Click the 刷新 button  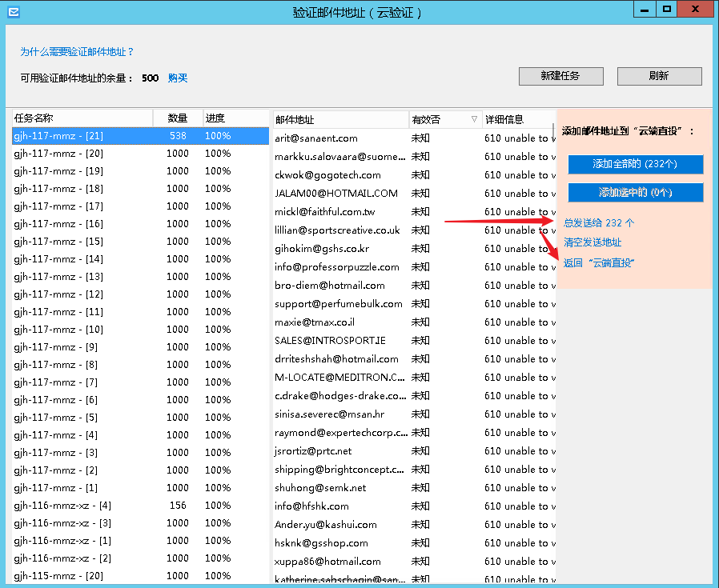(660, 76)
